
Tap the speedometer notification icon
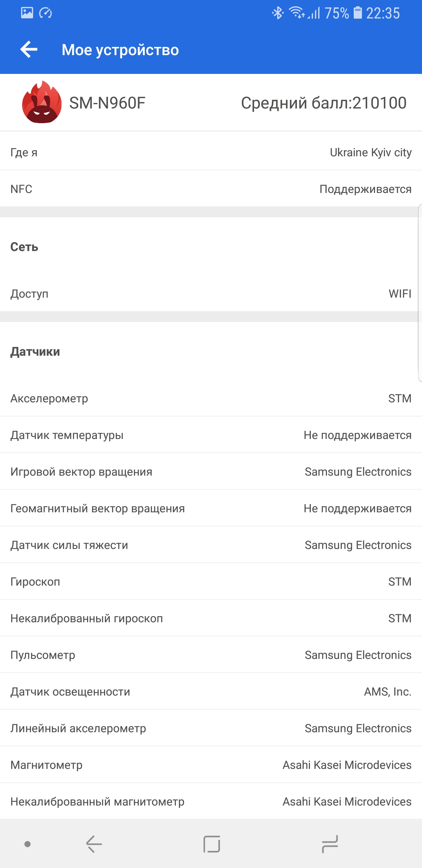pyautogui.click(x=45, y=13)
